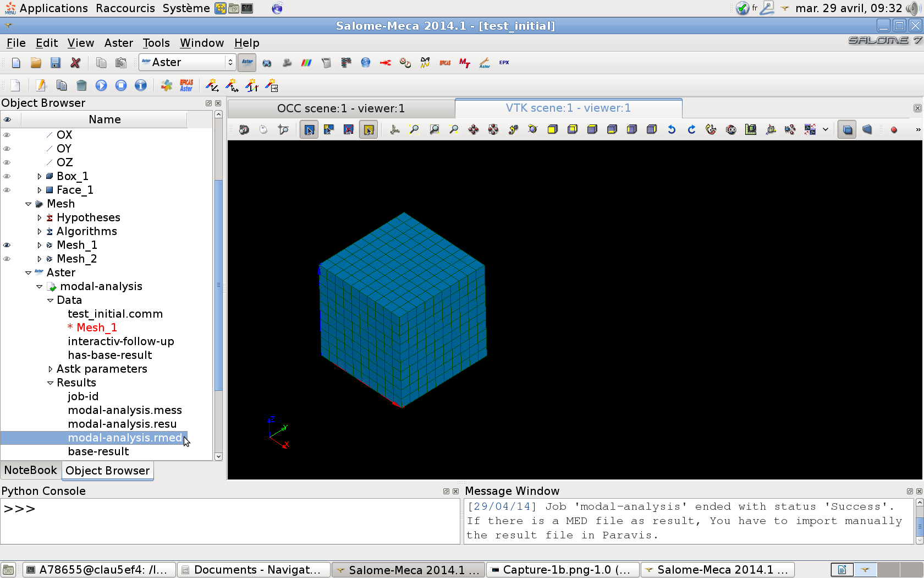
Task: Open the Tools menu
Action: 156,43
